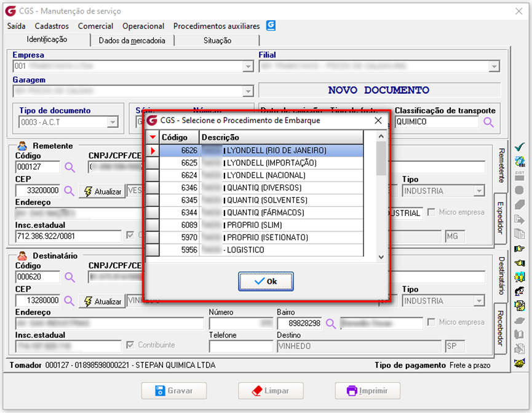Select row 6625 LYONDELL (IMPORTAÇÃO)
The image size is (532, 413).
point(261,163)
